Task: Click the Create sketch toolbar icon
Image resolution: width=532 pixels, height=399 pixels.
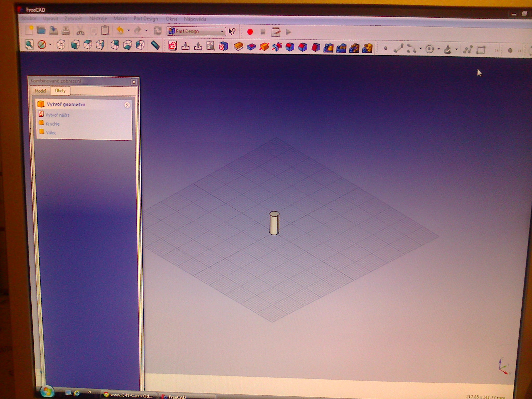Action: pyautogui.click(x=172, y=46)
